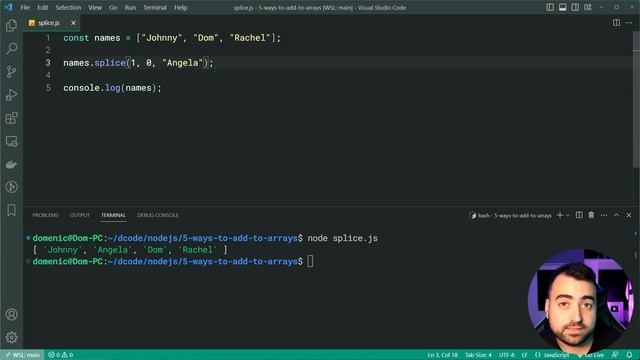Toggle the secondary side bar layout icon

click(575, 7)
